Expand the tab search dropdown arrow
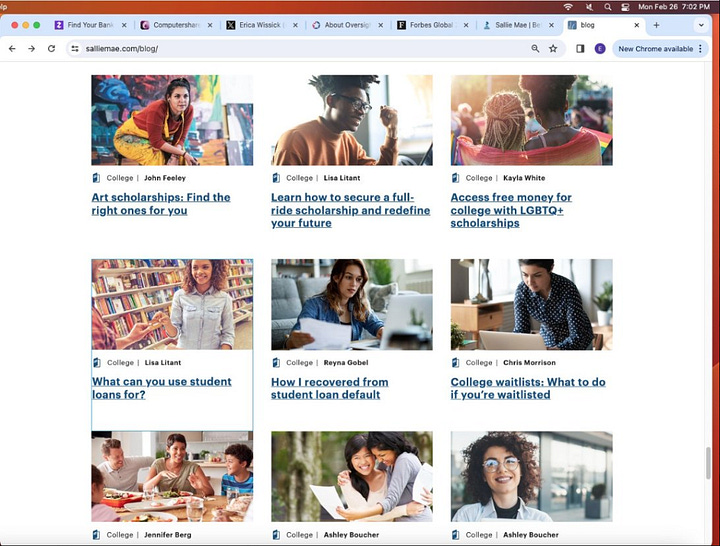 coord(701,25)
